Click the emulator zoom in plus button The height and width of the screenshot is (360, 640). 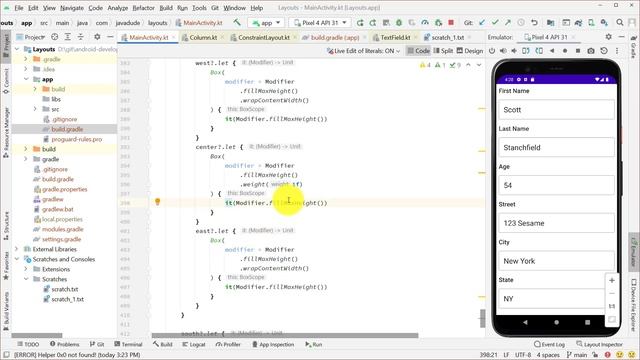pyautogui.click(x=612, y=280)
